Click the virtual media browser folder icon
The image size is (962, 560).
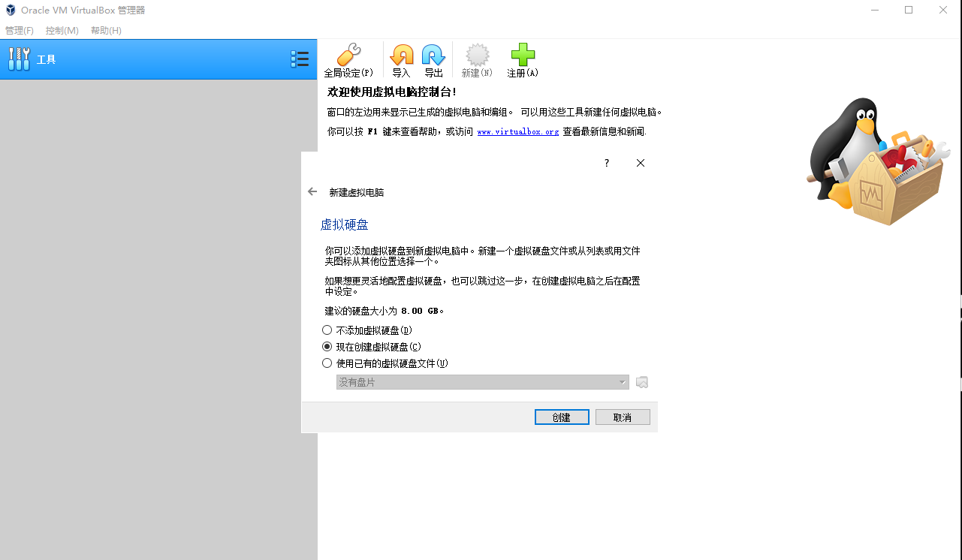[641, 381]
